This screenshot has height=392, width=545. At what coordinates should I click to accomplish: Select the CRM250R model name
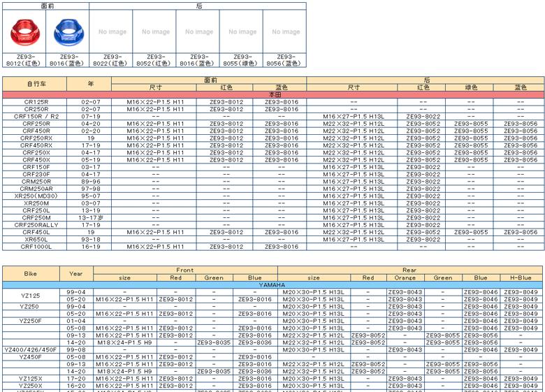[36, 182]
